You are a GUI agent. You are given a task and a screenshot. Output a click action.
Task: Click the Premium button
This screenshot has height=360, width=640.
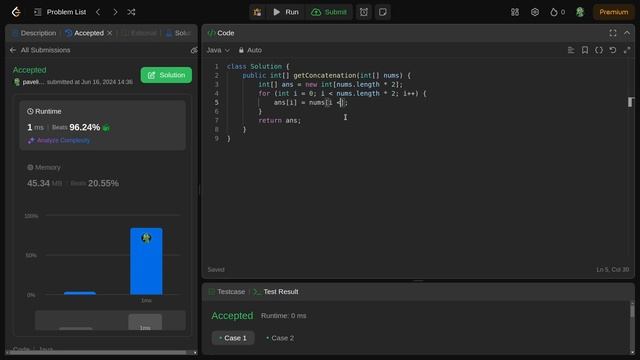pos(613,12)
